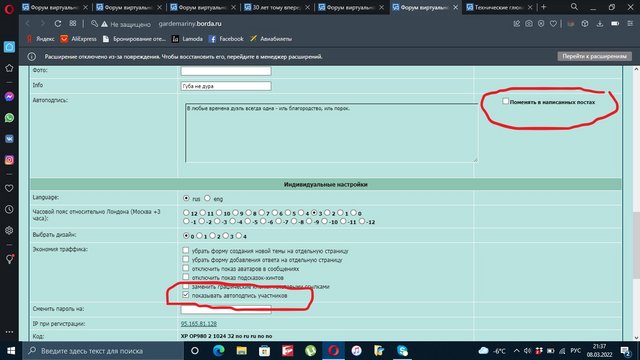Open battery saver icon in toolbar
640x360 pixels.
[x=615, y=24]
